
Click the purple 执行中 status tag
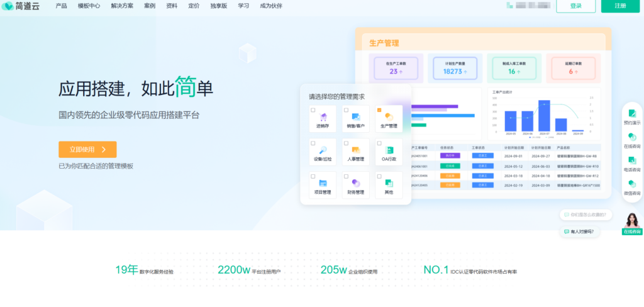tap(450, 156)
